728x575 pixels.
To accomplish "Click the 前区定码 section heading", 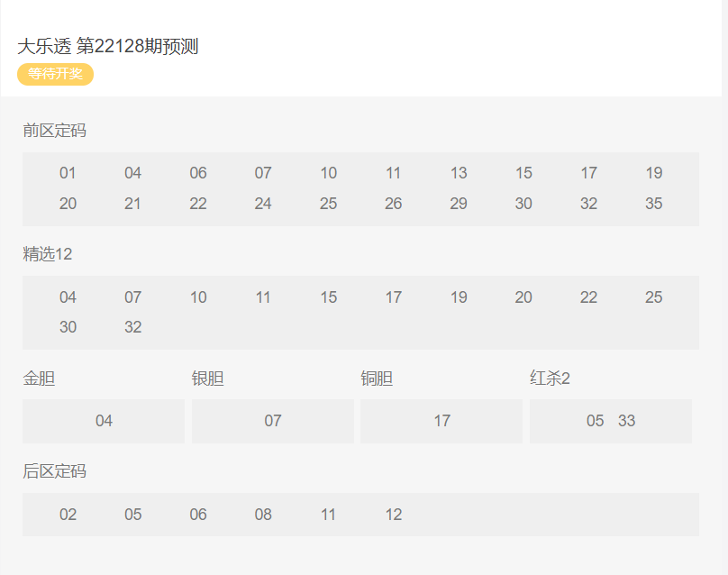I will point(54,131).
